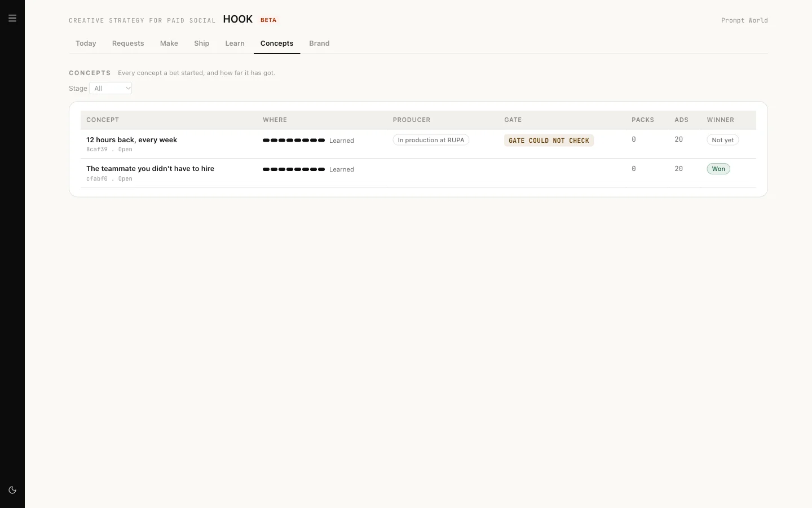Click the BETA badge
This screenshot has width=812, height=508.
(268, 20)
